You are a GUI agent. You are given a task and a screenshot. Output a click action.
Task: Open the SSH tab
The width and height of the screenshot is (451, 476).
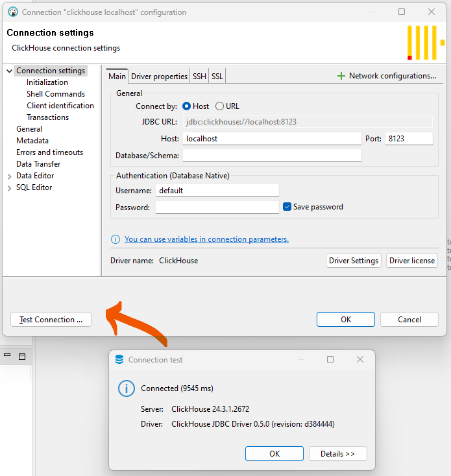point(199,76)
